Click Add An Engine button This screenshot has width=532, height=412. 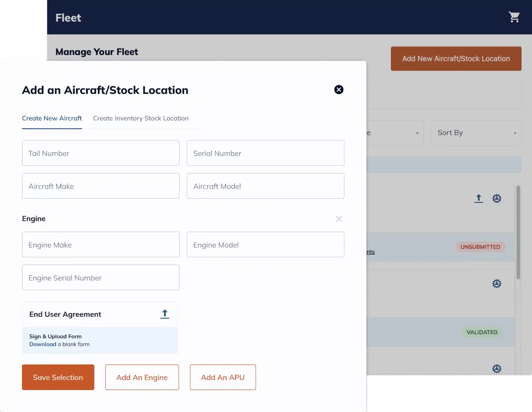(x=142, y=377)
